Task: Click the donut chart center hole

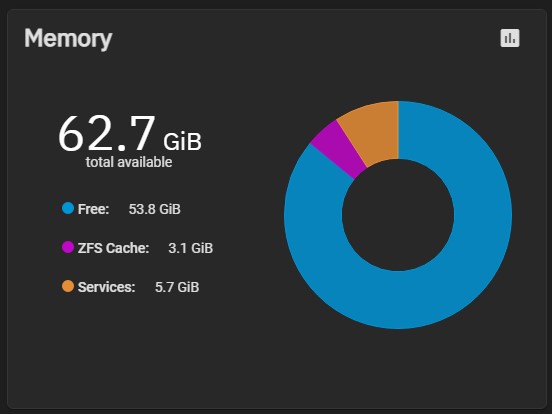Action: 398,215
